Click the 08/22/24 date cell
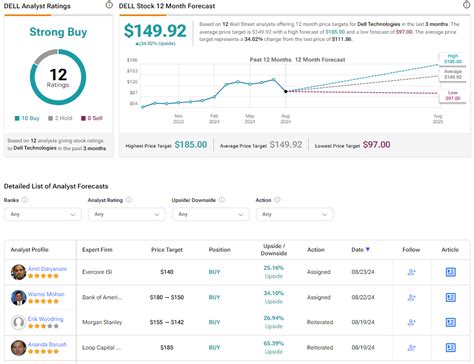Screen dimensions: 474x364 tap(363, 297)
